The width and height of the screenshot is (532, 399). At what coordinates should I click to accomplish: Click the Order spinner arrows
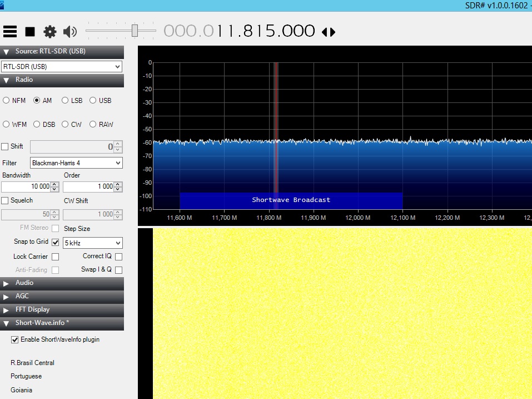118,186
